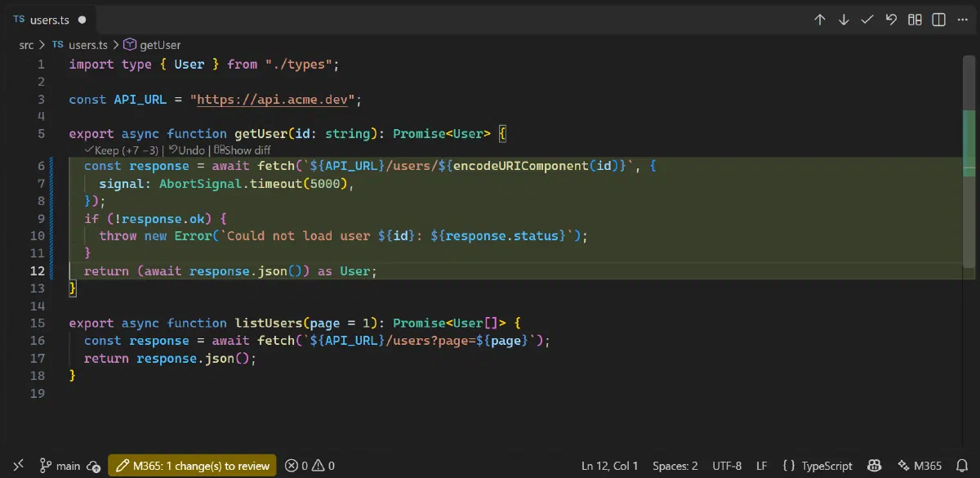This screenshot has width=980, height=478.
Task: Click line number 15 in the gutter
Action: point(38,323)
